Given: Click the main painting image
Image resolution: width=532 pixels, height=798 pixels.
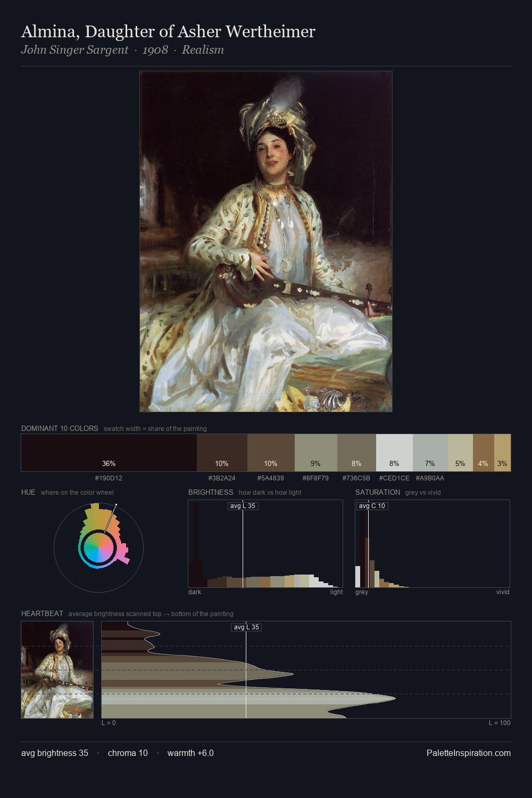Looking at the screenshot, I should [266, 242].
